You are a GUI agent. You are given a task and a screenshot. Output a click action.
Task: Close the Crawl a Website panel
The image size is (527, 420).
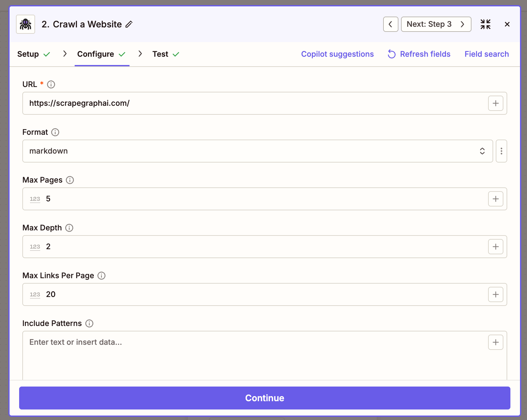pos(507,24)
